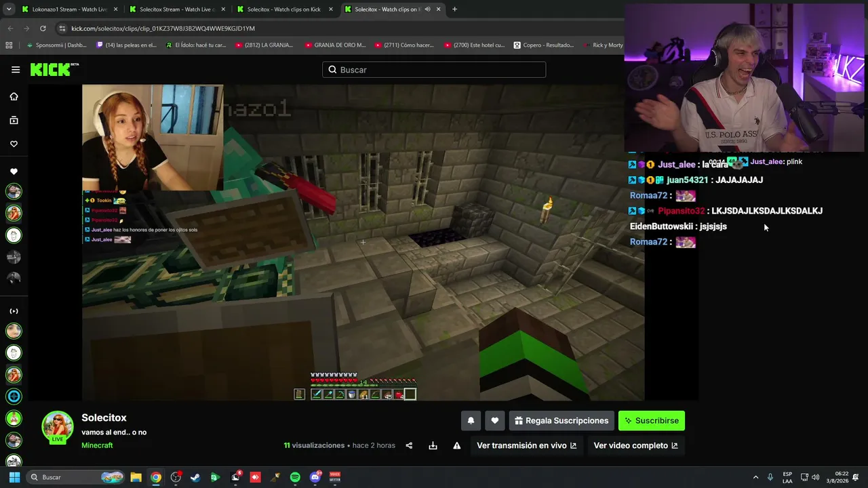The height and width of the screenshot is (488, 868).
Task: Turn on notifications with the bell button
Action: [471, 421]
